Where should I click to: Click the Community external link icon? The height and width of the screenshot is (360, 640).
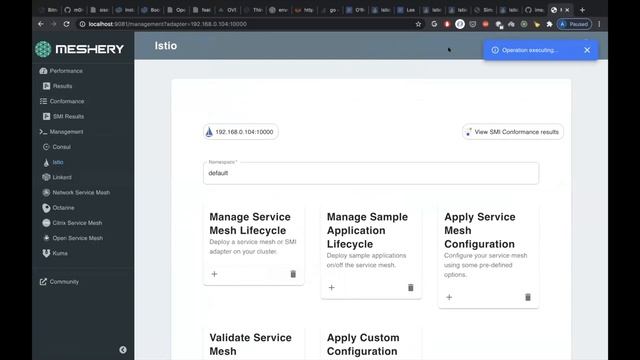tap(43, 282)
